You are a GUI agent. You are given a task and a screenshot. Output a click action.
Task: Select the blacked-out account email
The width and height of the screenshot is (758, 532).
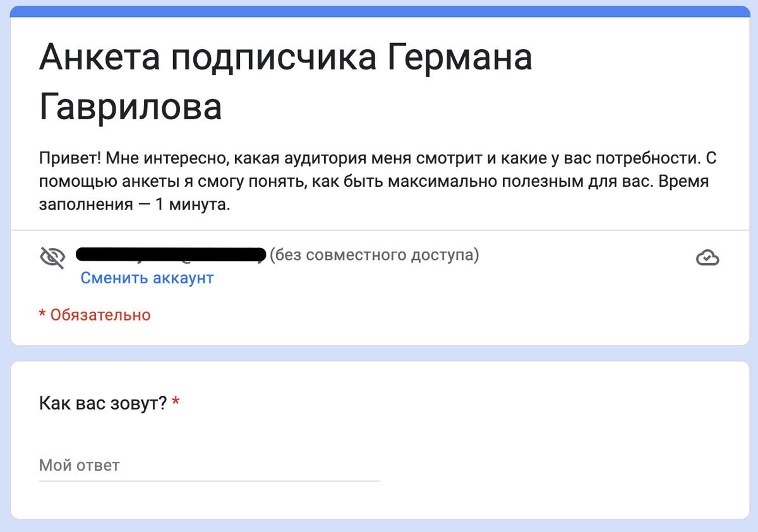click(x=171, y=255)
